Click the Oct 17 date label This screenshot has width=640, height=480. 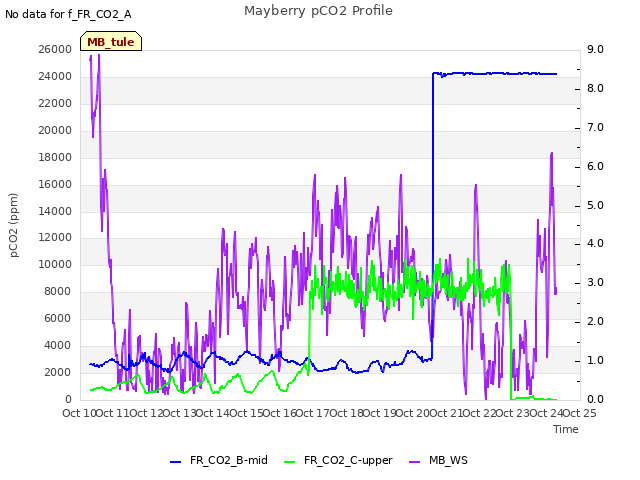tap(312, 413)
